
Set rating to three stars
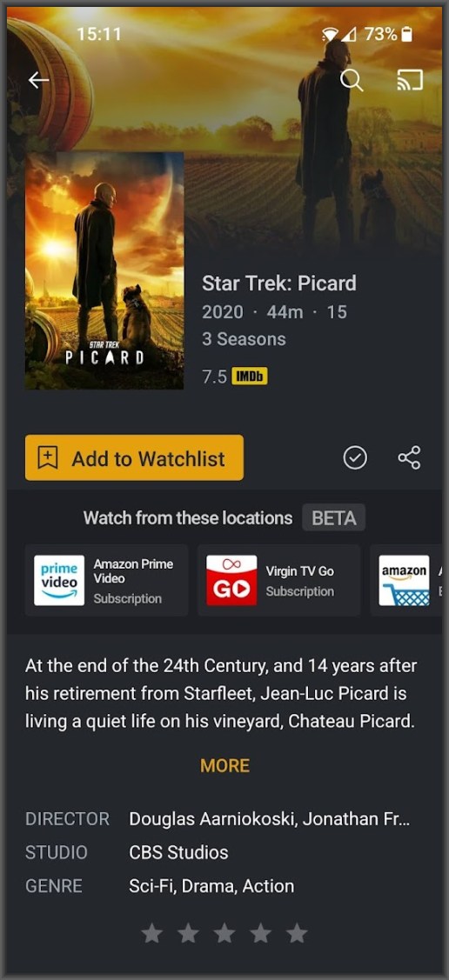point(224,934)
